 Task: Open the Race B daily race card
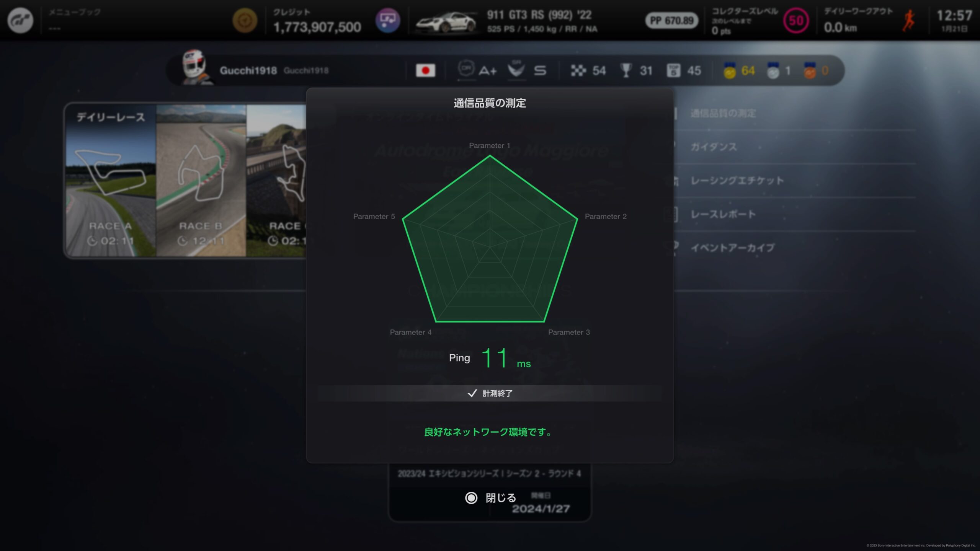(201, 180)
